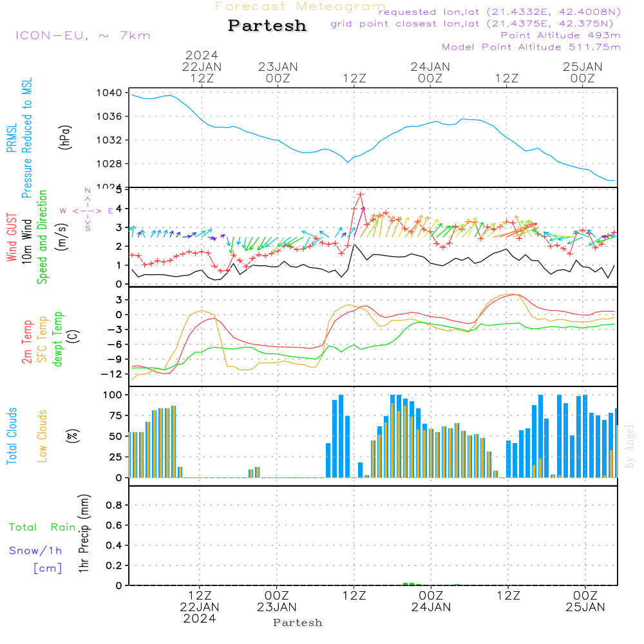644x644 pixels.
Task: Select the orange 'Low Clouds' legend label
Action: [x=42, y=436]
